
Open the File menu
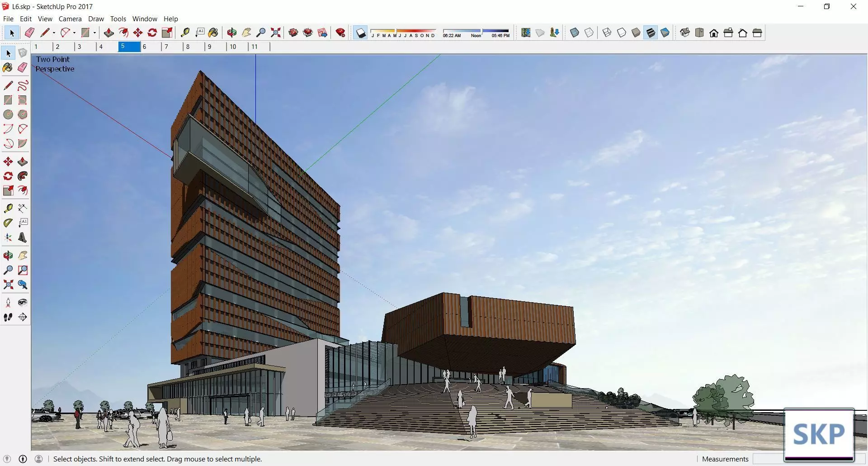(8, 19)
